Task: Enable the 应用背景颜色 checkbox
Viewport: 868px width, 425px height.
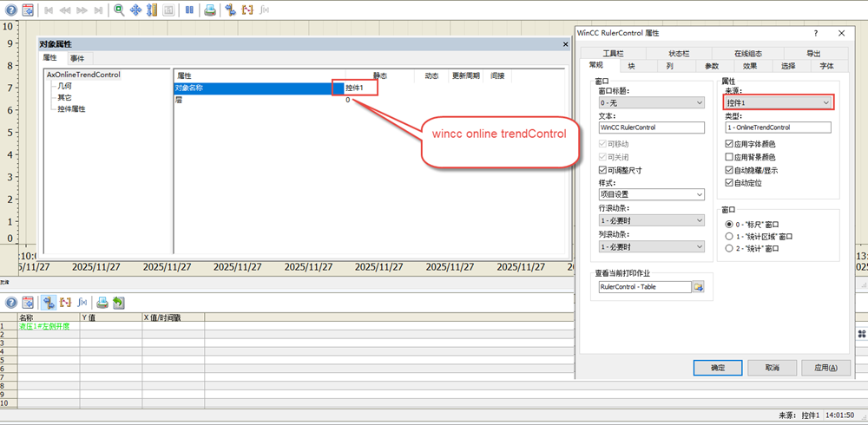Action: point(729,157)
